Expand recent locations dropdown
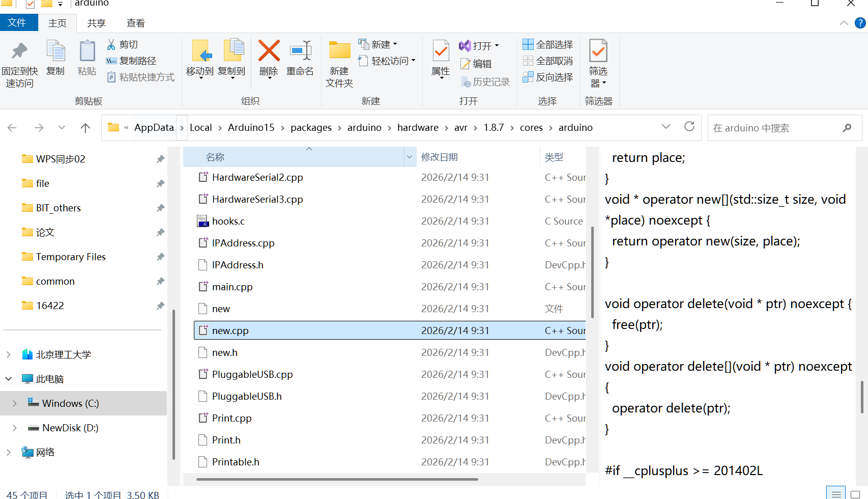The width and height of the screenshot is (868, 499). tap(62, 128)
